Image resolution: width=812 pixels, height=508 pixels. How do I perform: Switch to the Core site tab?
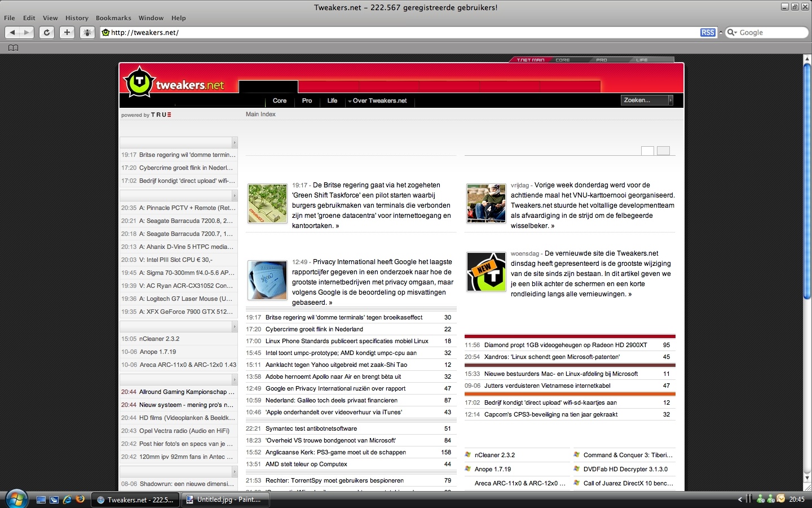coord(280,100)
